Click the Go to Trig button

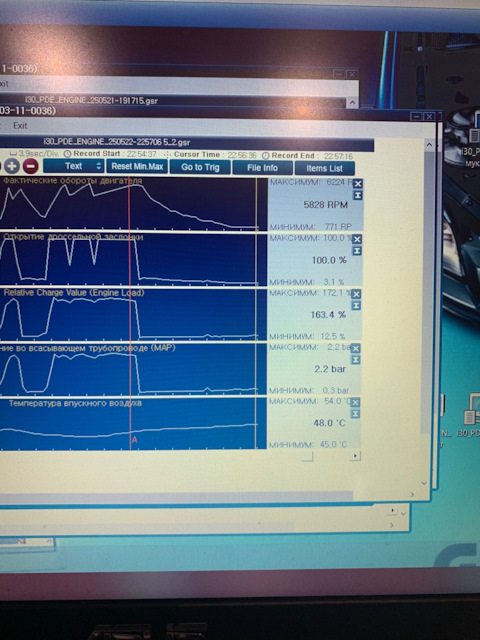coord(200,167)
